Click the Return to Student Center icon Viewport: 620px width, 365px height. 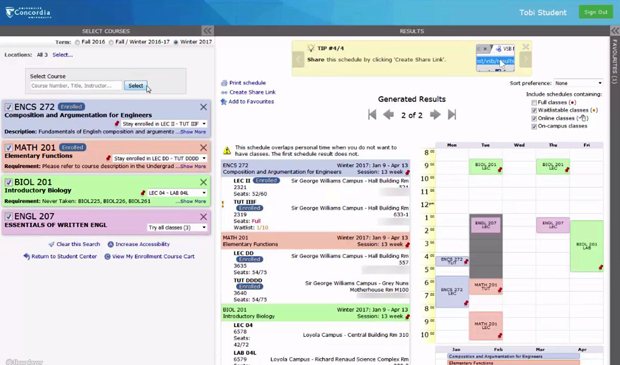click(x=26, y=256)
